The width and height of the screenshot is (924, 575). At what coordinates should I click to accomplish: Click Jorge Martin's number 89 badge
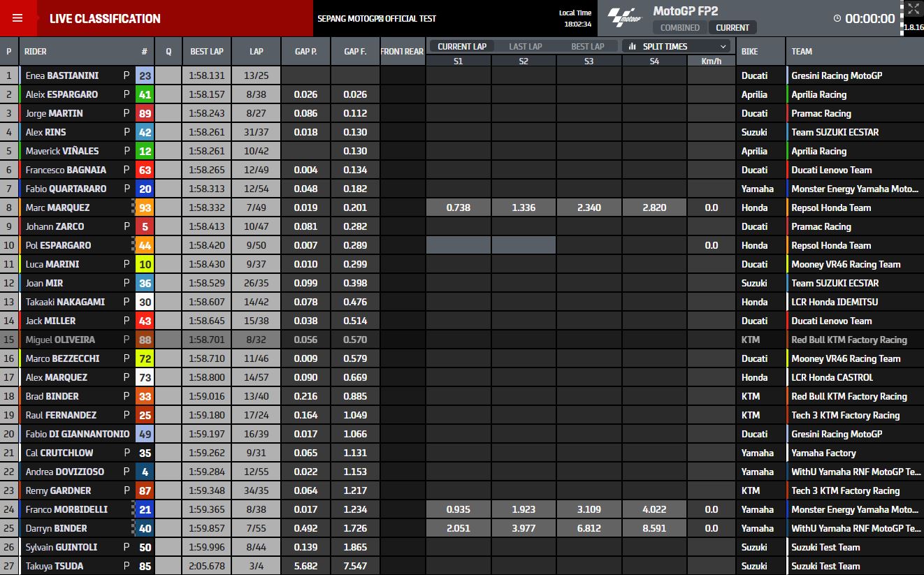click(145, 113)
